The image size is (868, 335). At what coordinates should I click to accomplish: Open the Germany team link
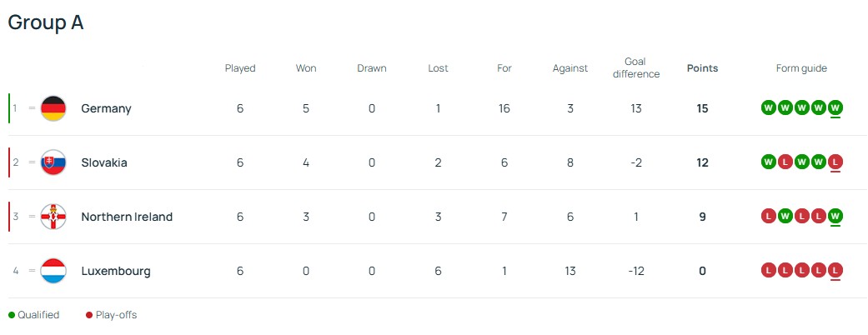106,108
